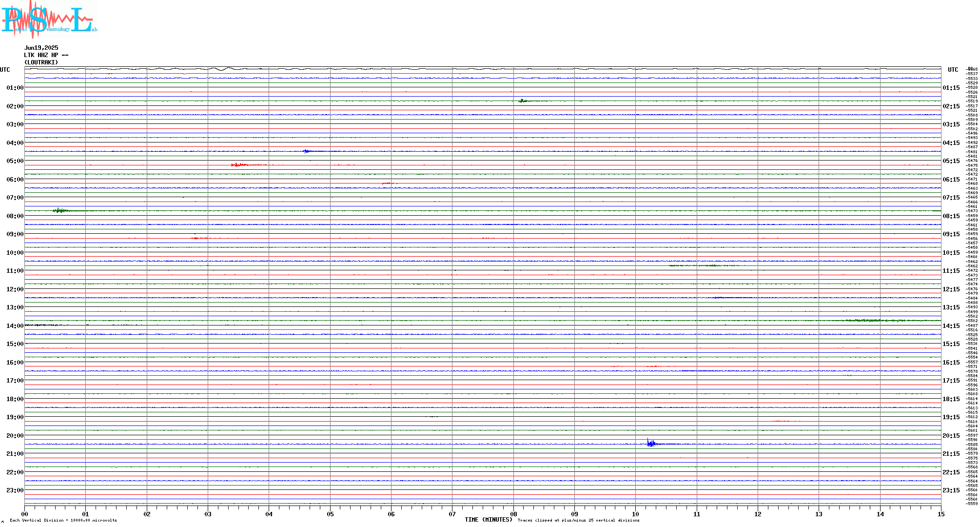This screenshot has height=527, width=980.
Task: Click minute 15 on the time axis
Action: [941, 514]
